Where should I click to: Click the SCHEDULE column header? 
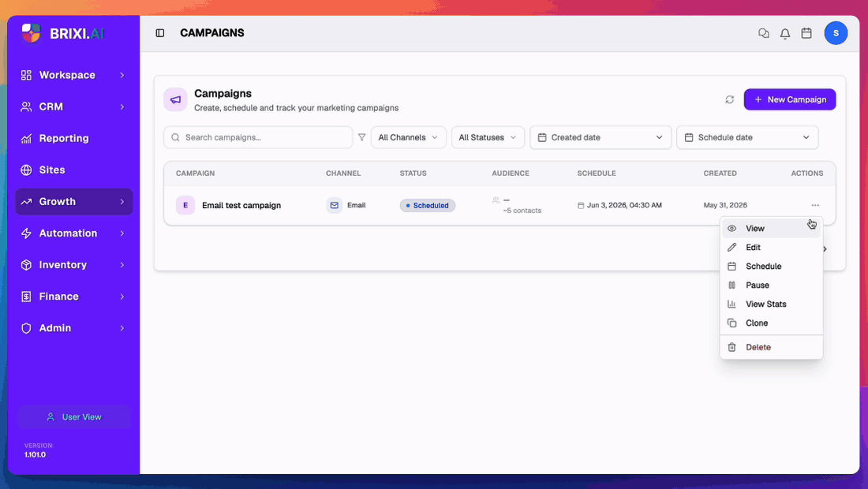[x=597, y=174]
